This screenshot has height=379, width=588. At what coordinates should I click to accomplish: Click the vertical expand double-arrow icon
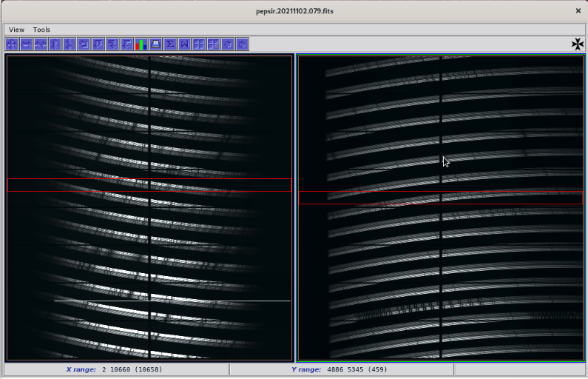[x=55, y=44]
